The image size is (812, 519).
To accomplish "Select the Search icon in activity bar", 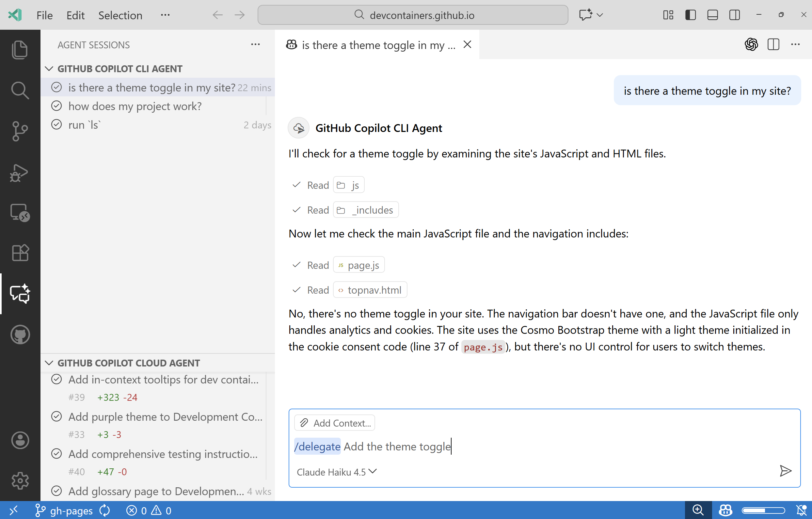I will (x=20, y=90).
